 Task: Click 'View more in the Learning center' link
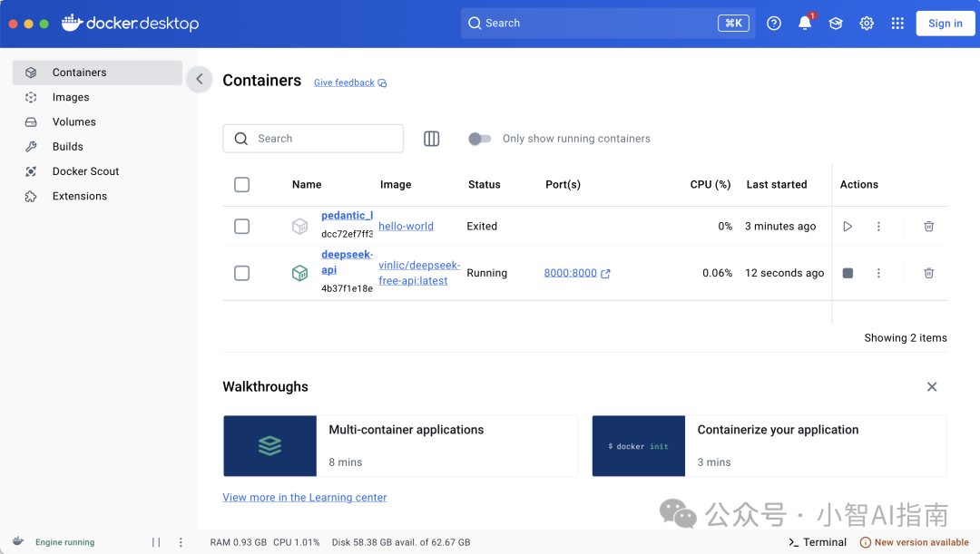(x=304, y=497)
